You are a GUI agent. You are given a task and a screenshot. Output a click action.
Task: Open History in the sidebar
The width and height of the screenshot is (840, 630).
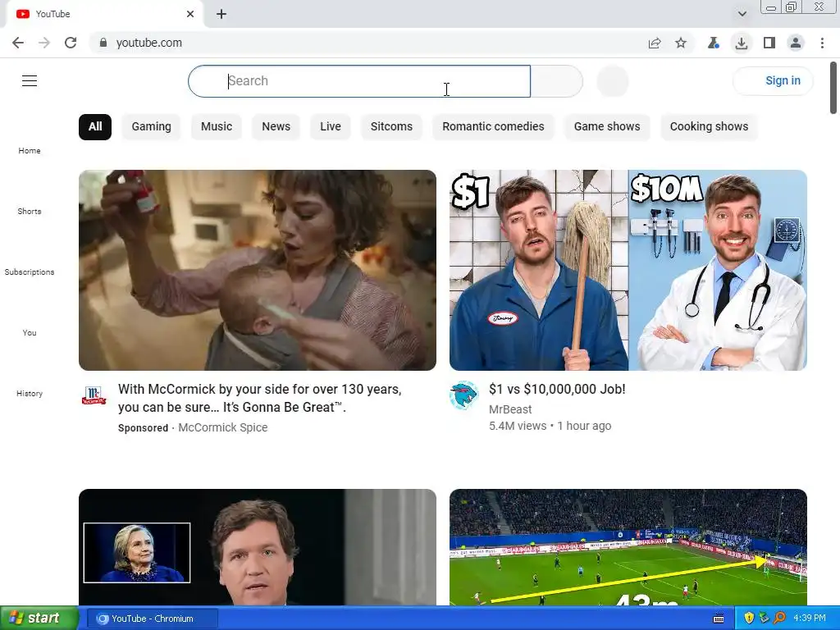[30, 393]
